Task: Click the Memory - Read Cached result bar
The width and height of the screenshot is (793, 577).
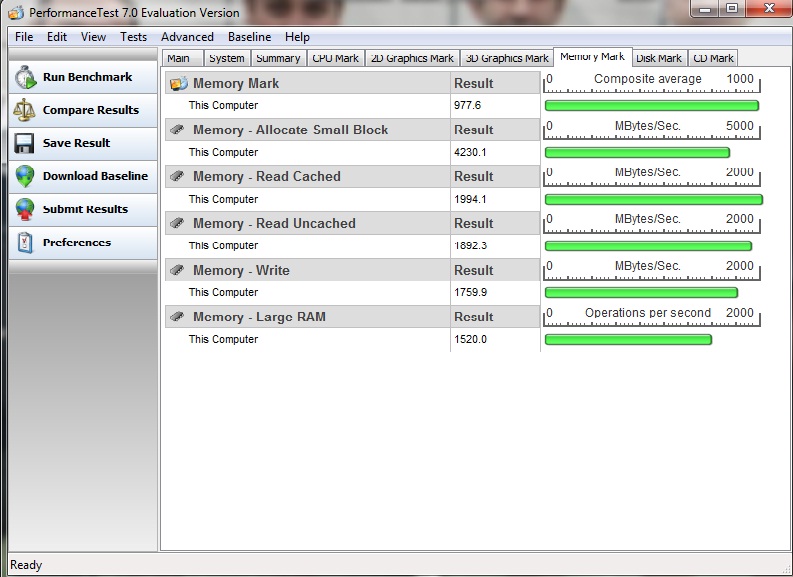Action: click(653, 199)
